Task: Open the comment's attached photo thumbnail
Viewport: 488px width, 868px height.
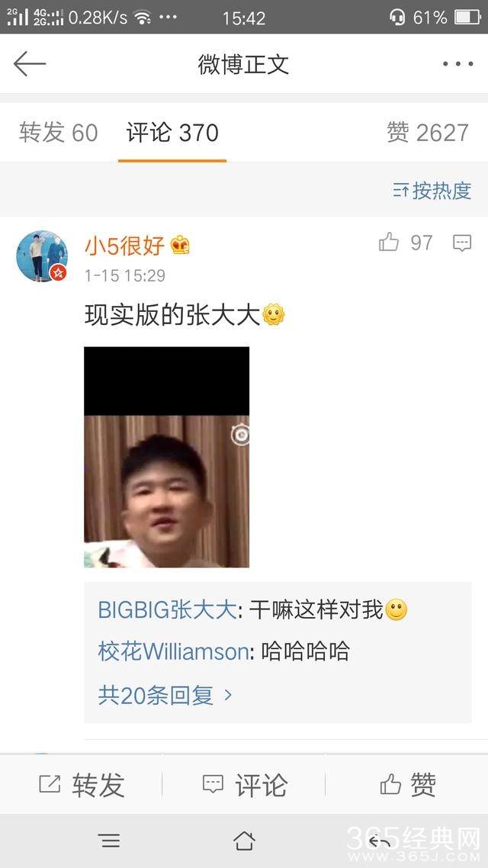Action: (x=166, y=457)
